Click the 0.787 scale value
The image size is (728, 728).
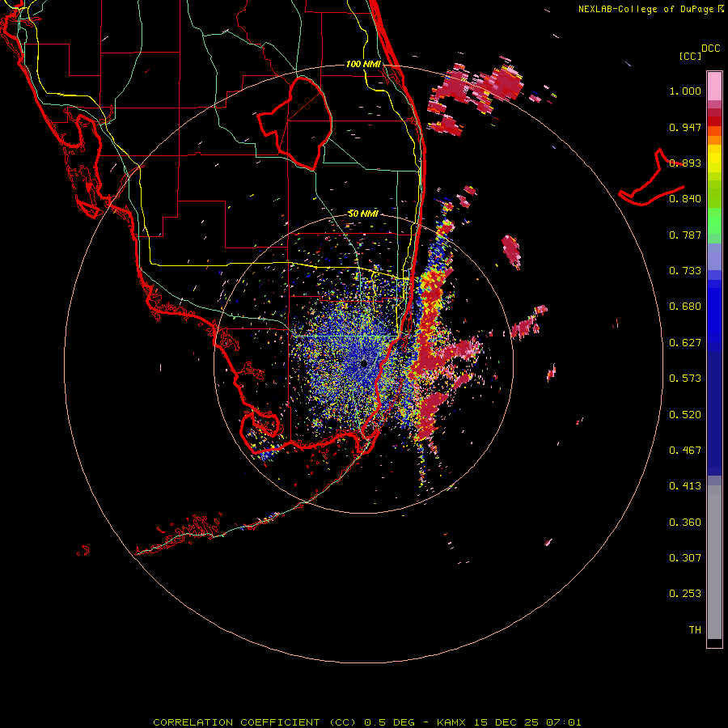(685, 235)
